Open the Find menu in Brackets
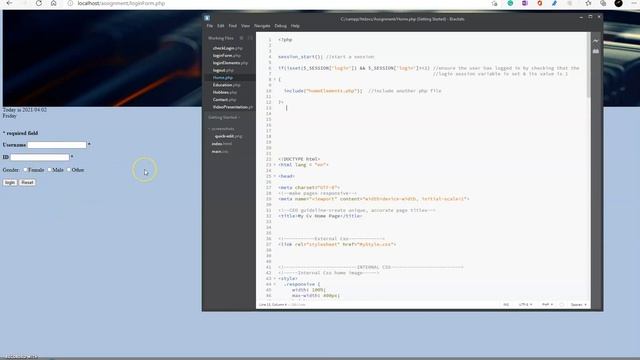Screen dimensions: 640x360 233,26
